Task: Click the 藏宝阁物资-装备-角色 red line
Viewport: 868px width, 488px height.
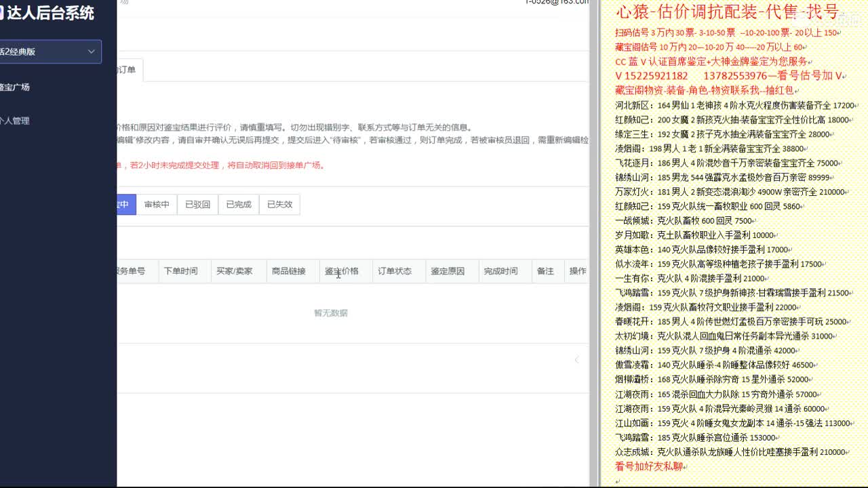Action: tap(706, 91)
